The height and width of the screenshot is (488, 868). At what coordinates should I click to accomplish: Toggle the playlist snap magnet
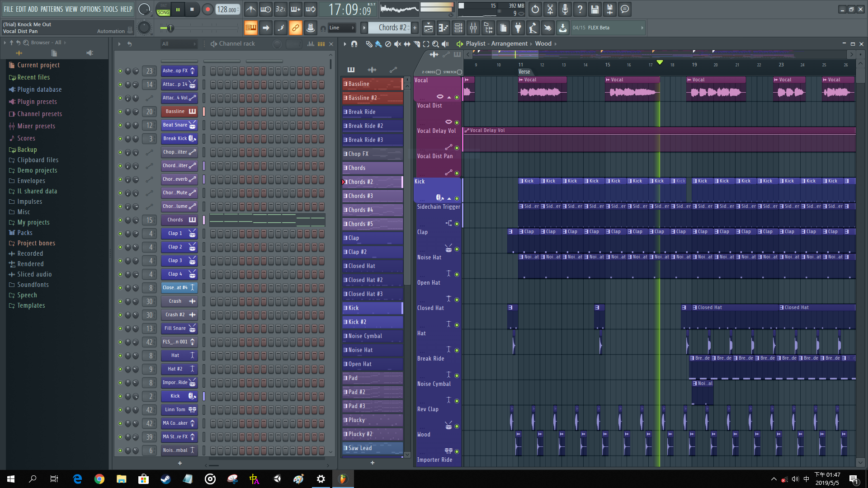pos(354,44)
